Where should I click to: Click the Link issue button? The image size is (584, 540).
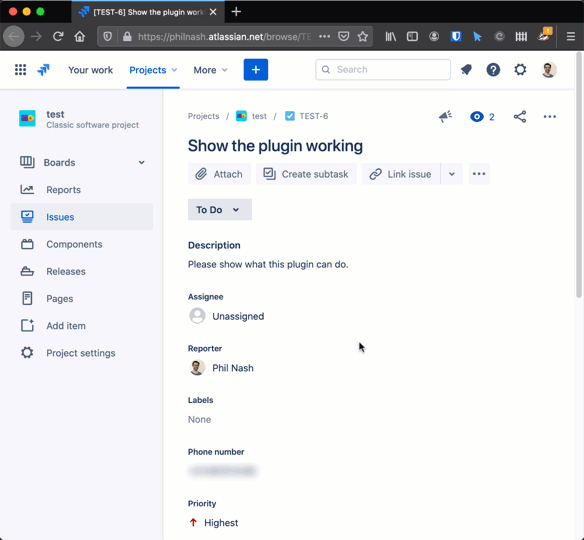(401, 174)
